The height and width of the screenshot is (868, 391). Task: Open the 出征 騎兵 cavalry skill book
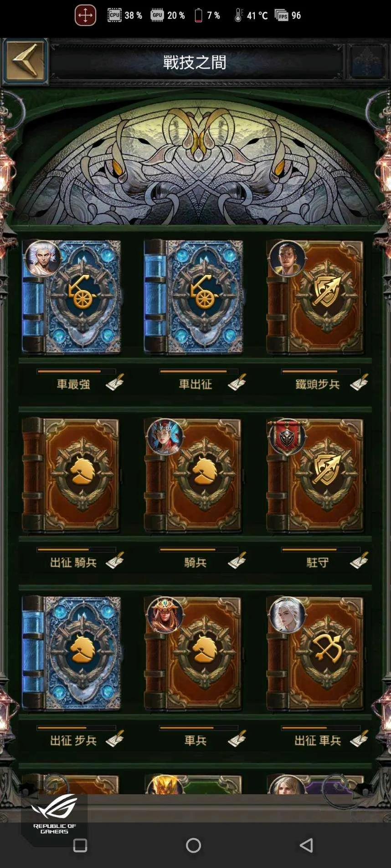[x=72, y=475]
